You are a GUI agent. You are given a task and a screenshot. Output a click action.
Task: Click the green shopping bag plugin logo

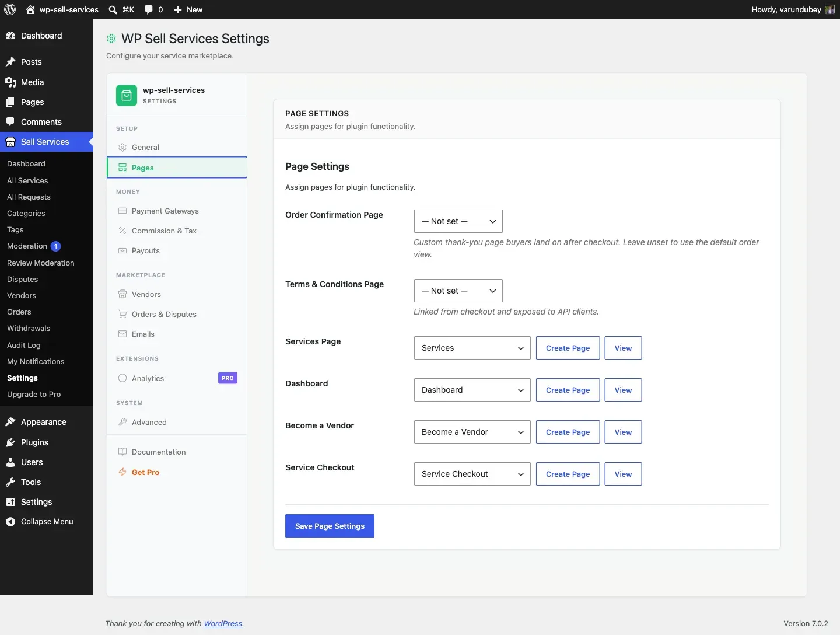[127, 95]
